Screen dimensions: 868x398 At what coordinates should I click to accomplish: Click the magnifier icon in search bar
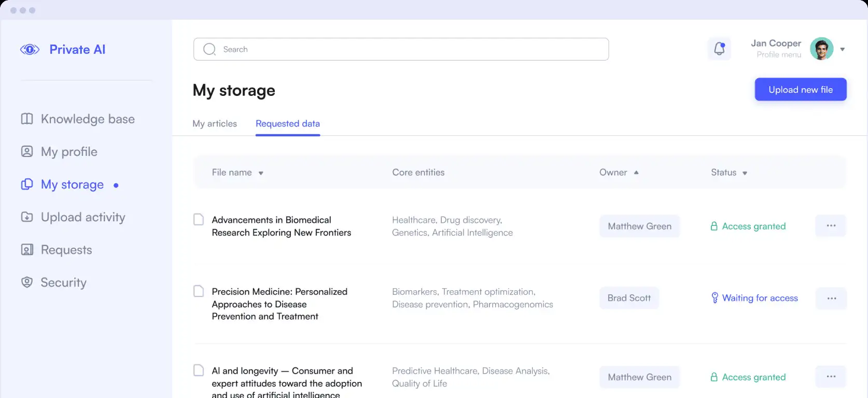coord(209,49)
